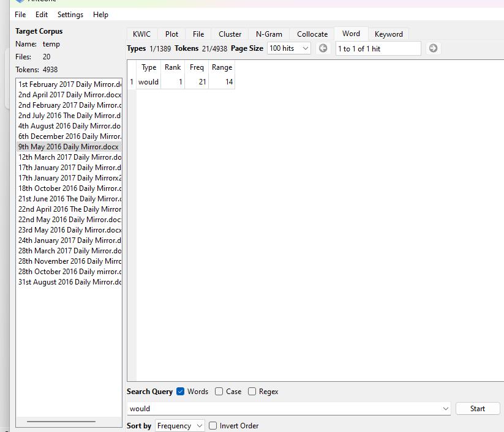Select the 'would' result cell
Image resolution: width=504 pixels, height=432 pixels.
[148, 82]
